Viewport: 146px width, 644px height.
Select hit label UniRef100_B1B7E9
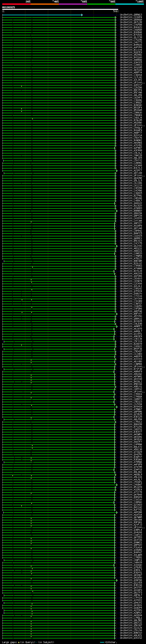click(131, 53)
